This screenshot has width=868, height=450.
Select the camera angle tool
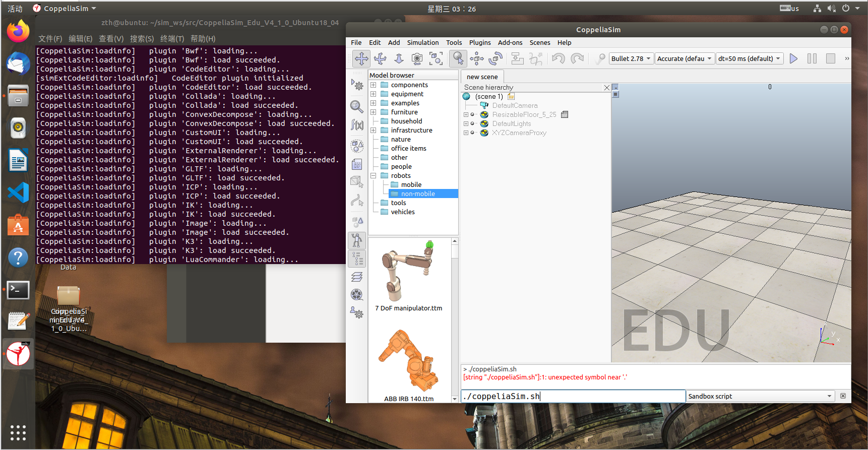[x=417, y=58]
